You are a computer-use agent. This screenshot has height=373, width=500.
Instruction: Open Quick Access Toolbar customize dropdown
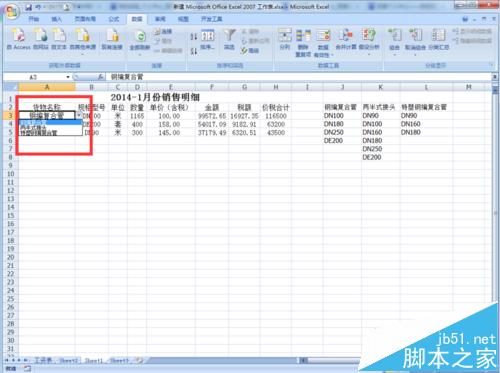tap(79, 7)
